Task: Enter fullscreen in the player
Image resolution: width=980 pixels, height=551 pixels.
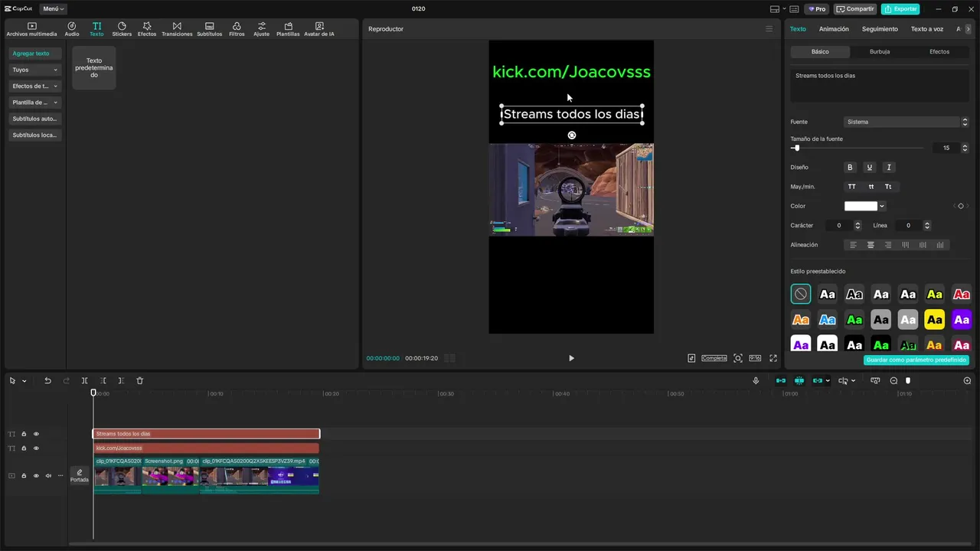Action: point(773,358)
